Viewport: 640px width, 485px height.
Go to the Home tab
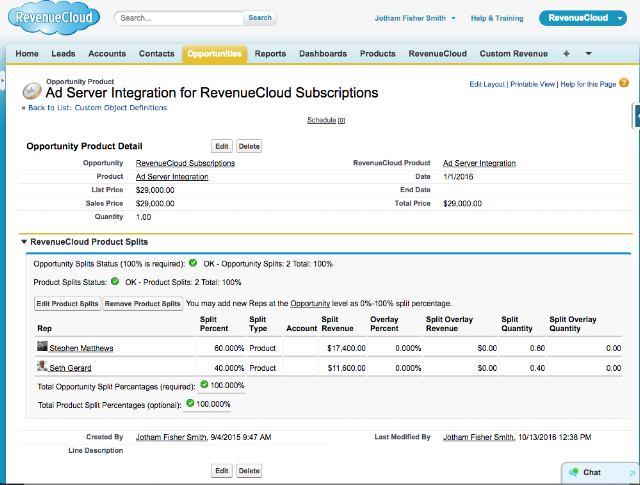(27, 54)
